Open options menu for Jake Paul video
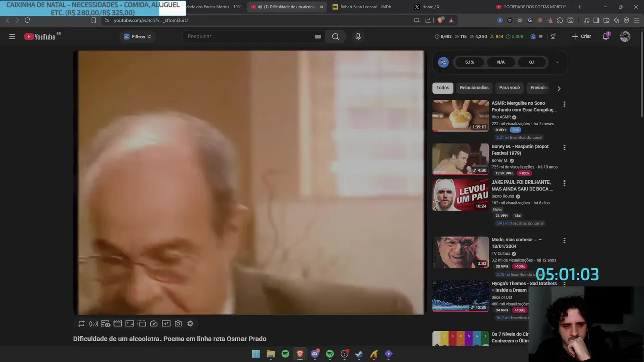 pyautogui.click(x=564, y=183)
